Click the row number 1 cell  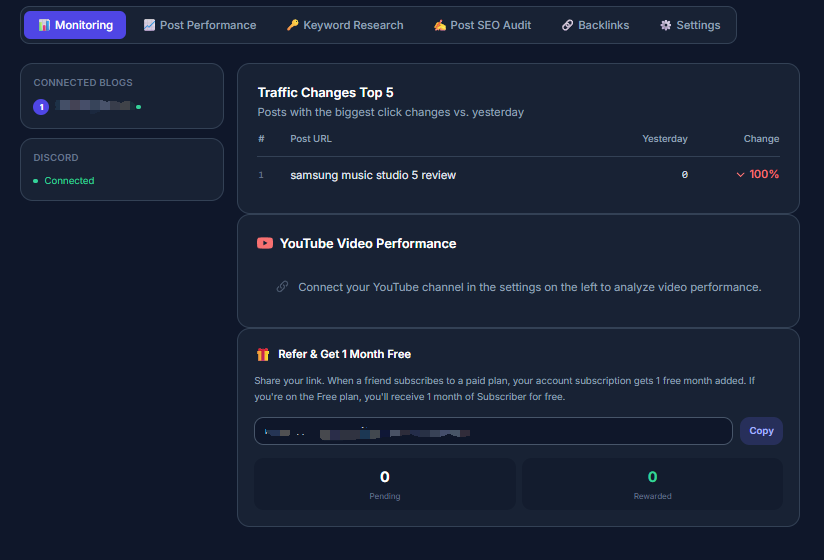pos(261,175)
